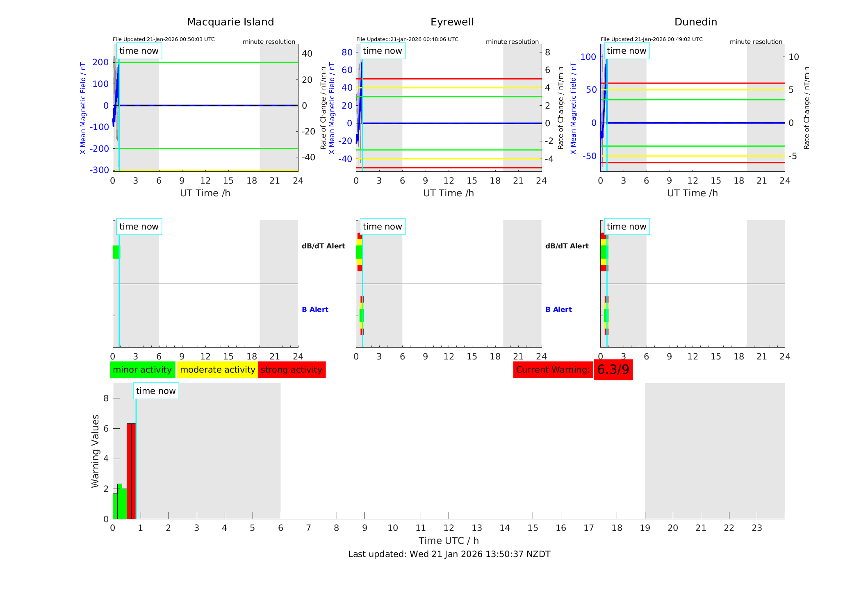Click the dB/dT Alert label beside Macquarie panel

point(323,246)
